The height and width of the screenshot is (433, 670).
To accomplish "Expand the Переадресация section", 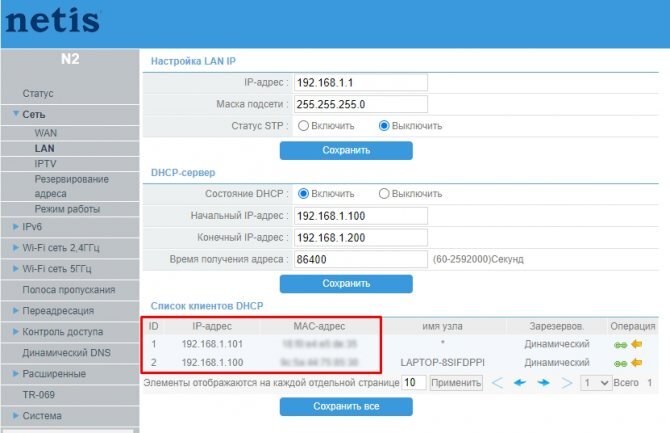I will coord(16,310).
